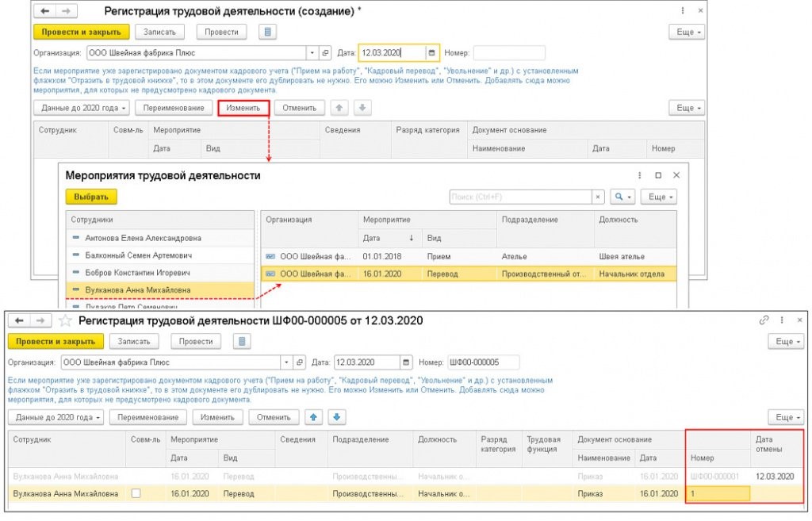812x521 pixels.
Task: Open Еще menu in Мероприятия трудовой деятельности dialog
Action: (x=658, y=197)
